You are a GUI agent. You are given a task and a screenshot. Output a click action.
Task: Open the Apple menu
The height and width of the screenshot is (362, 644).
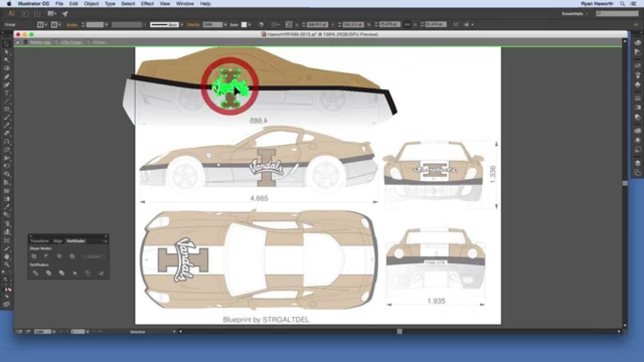8,4
